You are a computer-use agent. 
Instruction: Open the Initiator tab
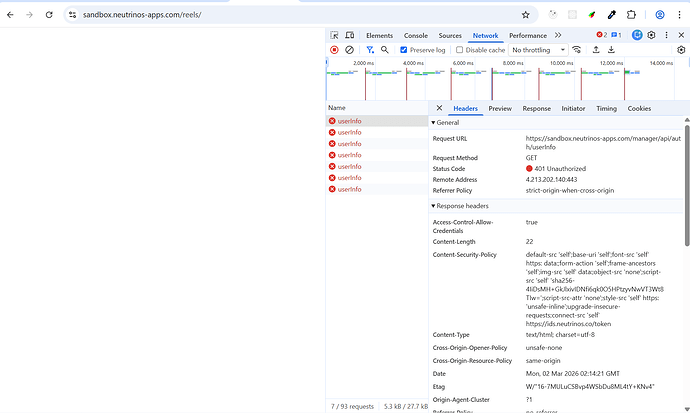click(573, 109)
